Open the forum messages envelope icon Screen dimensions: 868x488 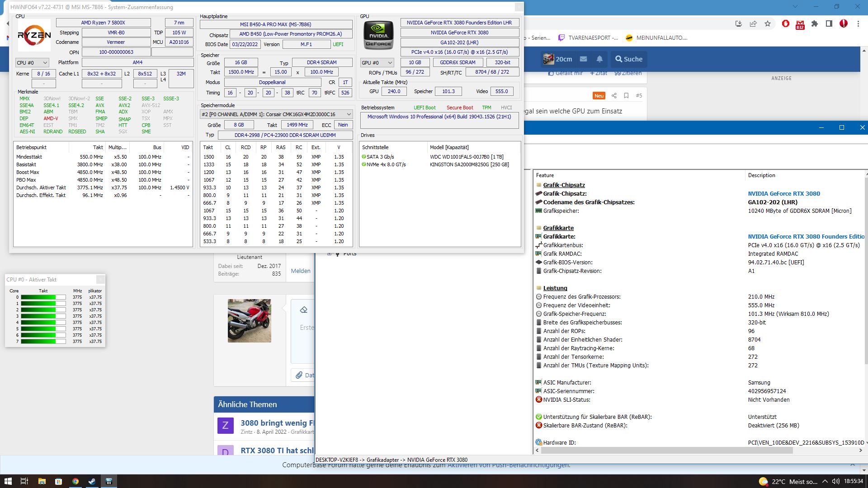click(583, 59)
